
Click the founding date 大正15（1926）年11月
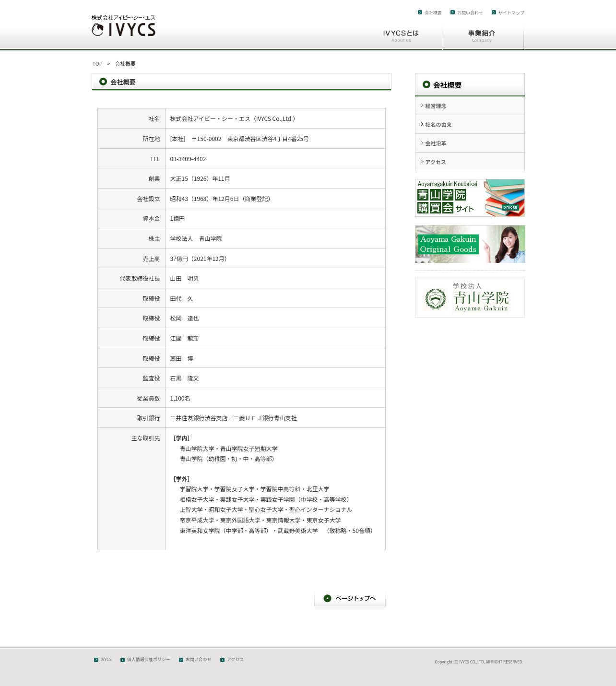(200, 179)
